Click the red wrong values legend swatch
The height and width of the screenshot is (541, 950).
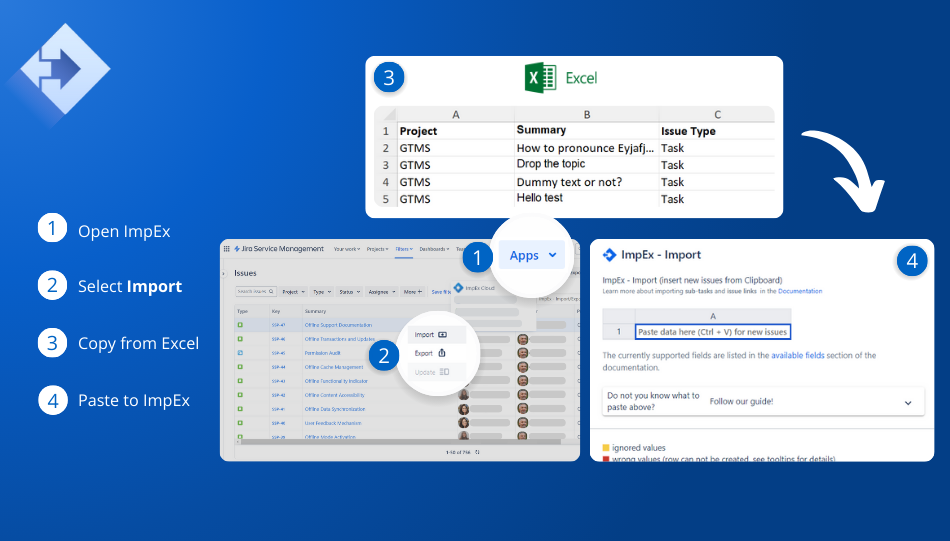click(606, 459)
